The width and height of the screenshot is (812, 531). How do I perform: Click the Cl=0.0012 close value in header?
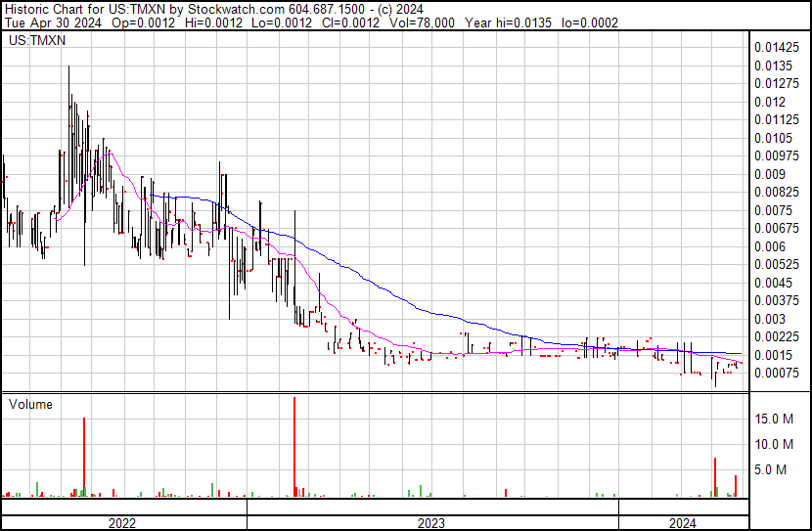(350, 22)
